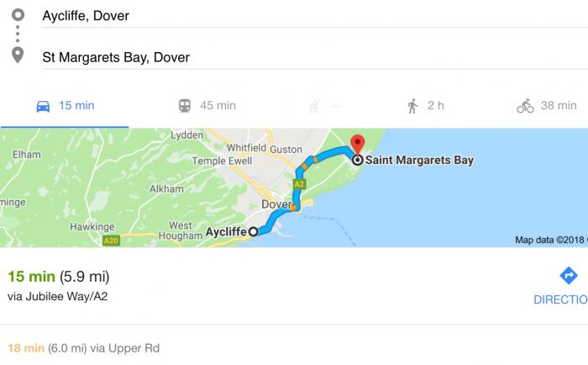Click the Aycliffe origin circle marker on map
Image resolution: width=588 pixels, height=365 pixels.
[254, 231]
